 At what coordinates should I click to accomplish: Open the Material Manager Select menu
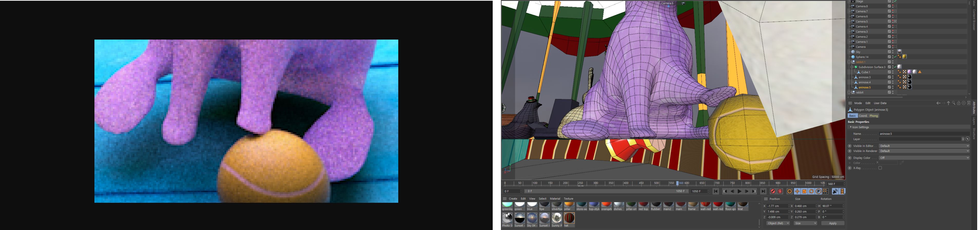[542, 199]
